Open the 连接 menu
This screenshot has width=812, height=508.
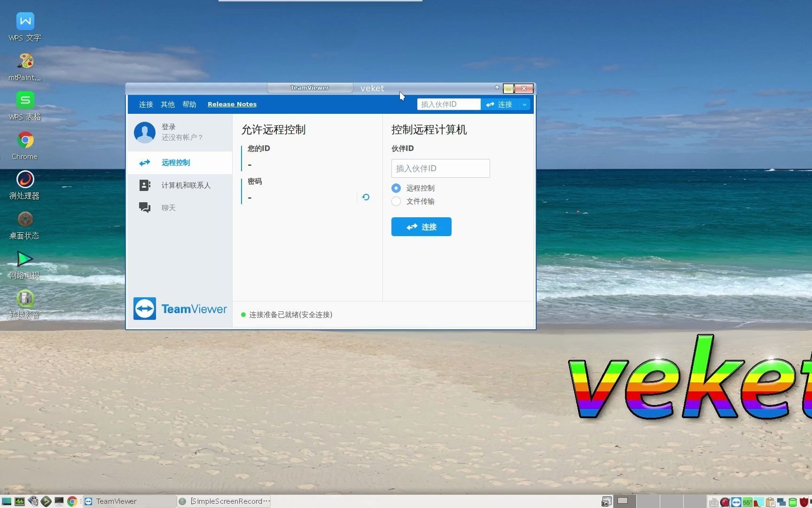(x=146, y=104)
